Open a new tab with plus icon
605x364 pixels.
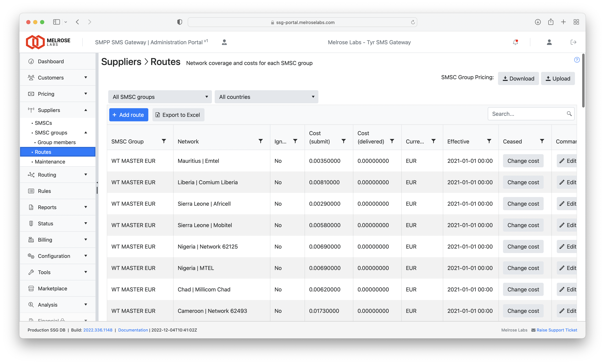click(x=563, y=22)
